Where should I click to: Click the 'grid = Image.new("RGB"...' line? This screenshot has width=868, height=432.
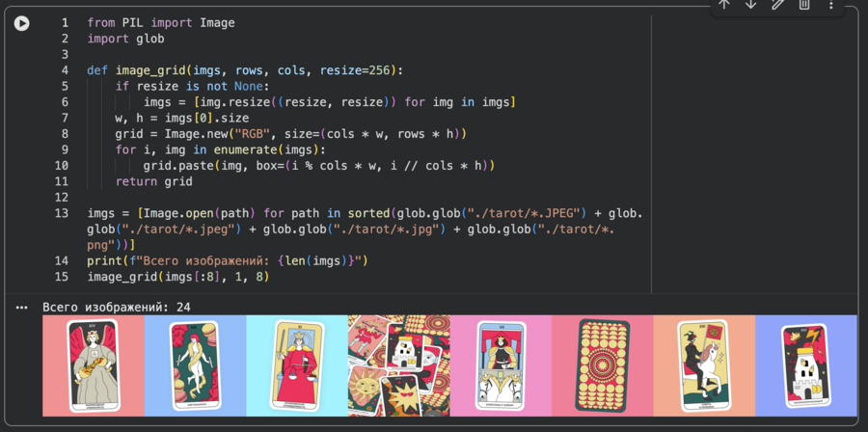click(x=291, y=134)
